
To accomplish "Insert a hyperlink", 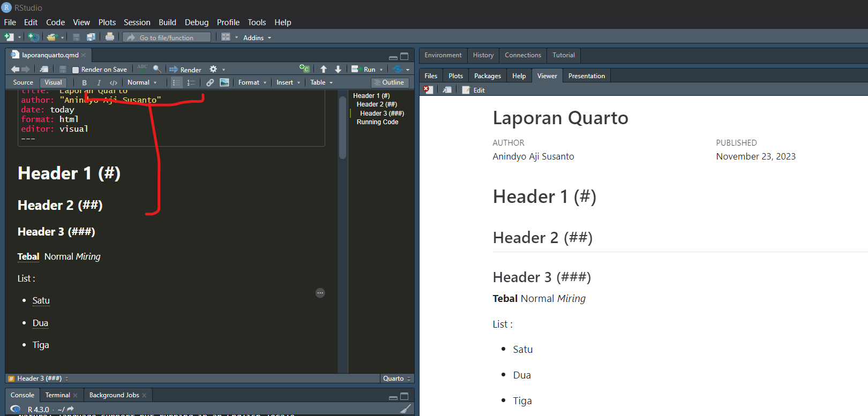I will 210,82.
